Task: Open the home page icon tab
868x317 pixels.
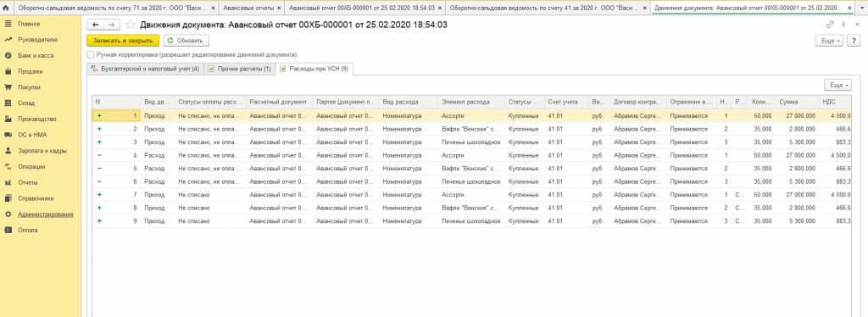Action: pos(6,8)
